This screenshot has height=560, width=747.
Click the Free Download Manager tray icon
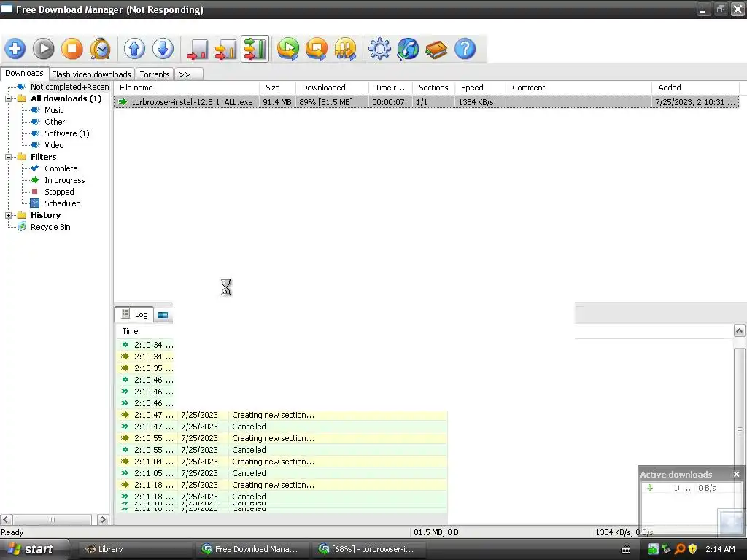coord(653,549)
